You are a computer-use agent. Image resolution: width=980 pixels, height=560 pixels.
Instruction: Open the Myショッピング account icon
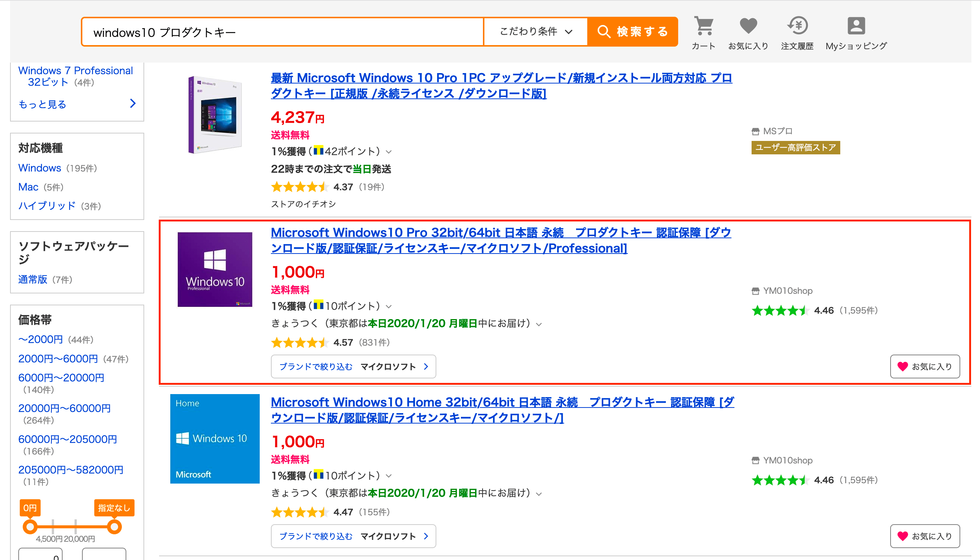point(856,33)
